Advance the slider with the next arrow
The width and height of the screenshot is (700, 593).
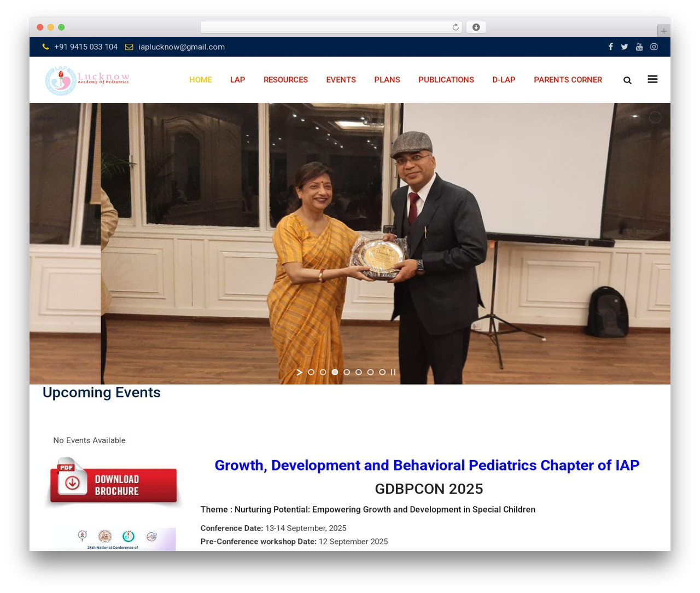pos(299,372)
